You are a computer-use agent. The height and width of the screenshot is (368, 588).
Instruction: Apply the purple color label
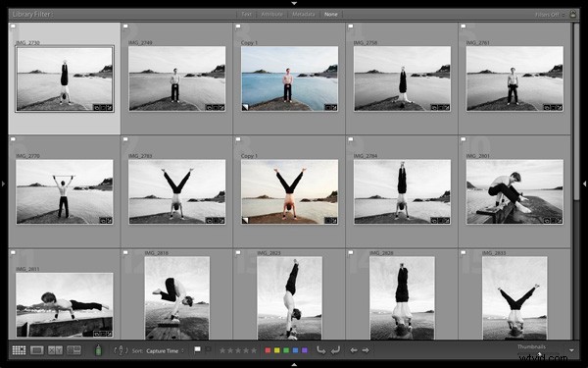pos(305,350)
